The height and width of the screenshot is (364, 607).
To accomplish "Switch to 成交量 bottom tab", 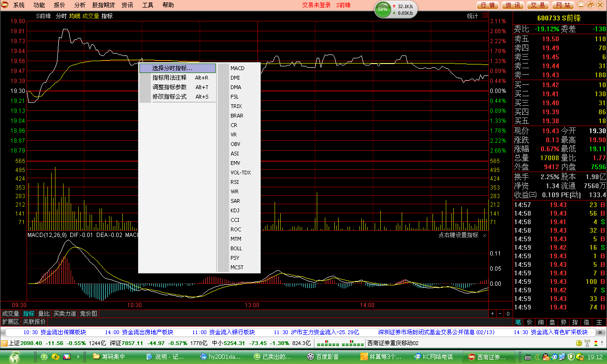I will pos(10,314).
